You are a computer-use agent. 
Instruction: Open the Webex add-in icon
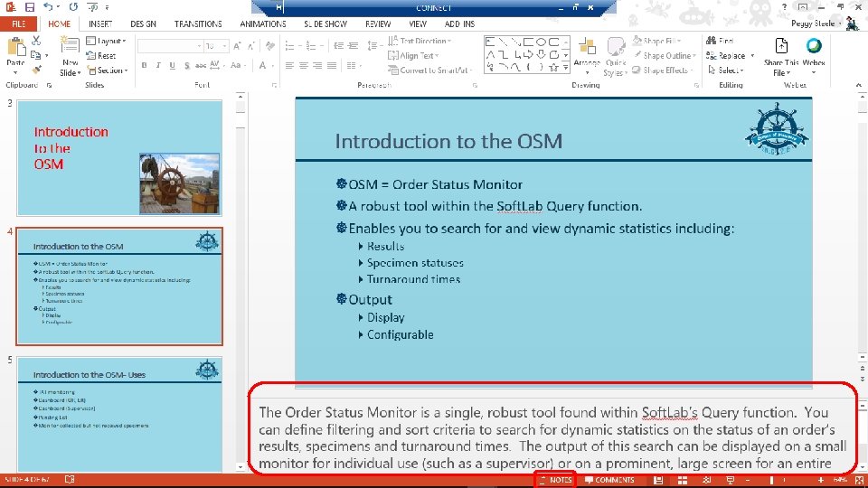(x=814, y=46)
